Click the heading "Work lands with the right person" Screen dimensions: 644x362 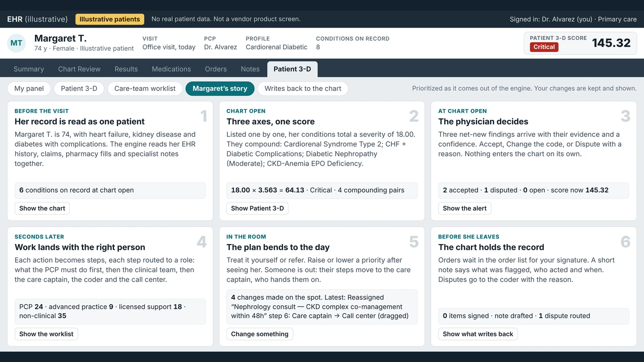tap(80, 247)
